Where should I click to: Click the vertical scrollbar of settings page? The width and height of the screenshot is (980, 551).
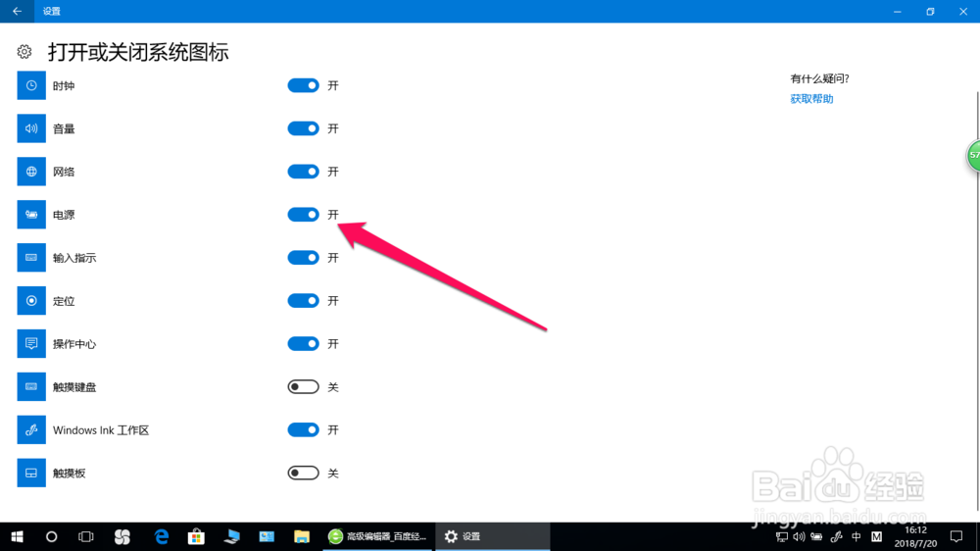(x=977, y=300)
